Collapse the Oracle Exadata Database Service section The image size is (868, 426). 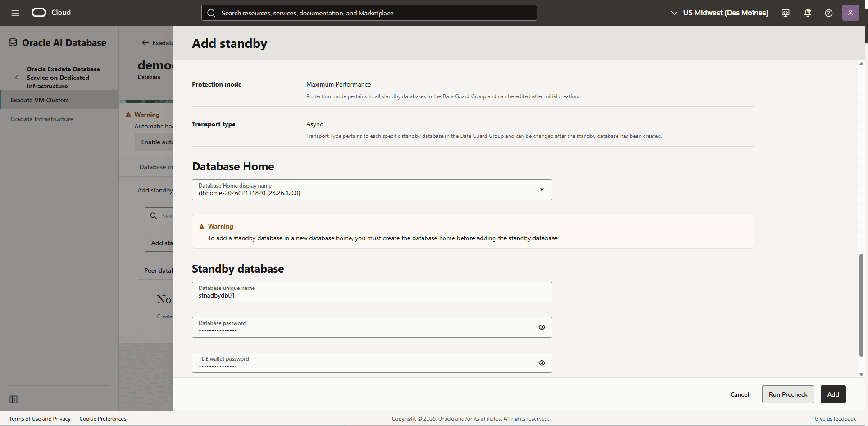point(16,77)
